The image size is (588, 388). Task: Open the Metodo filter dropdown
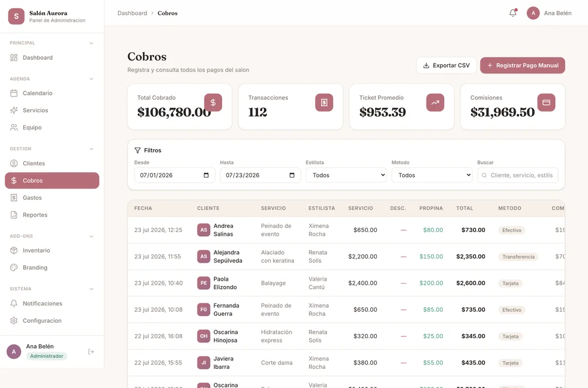432,175
